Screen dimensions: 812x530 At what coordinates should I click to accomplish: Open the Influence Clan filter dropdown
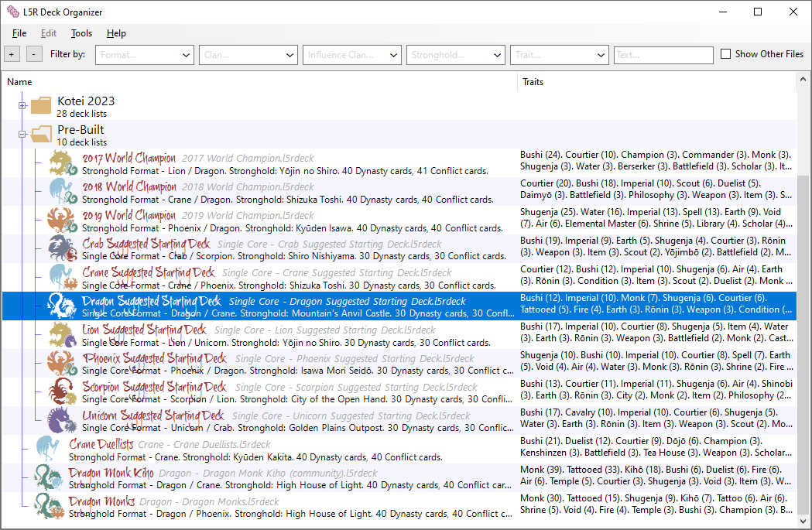click(352, 55)
